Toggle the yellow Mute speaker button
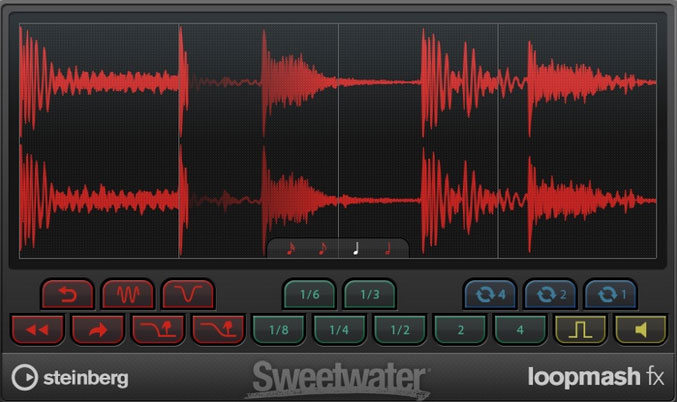 pyautogui.click(x=641, y=330)
